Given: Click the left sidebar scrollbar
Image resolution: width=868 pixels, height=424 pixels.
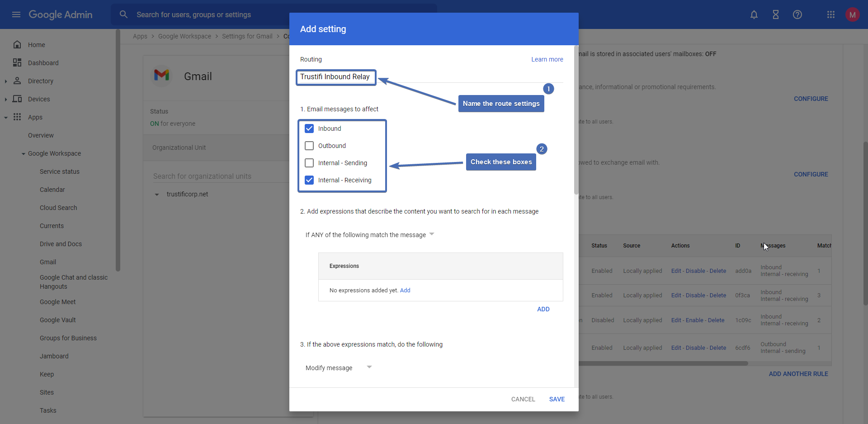Looking at the screenshot, I should tap(118, 150).
